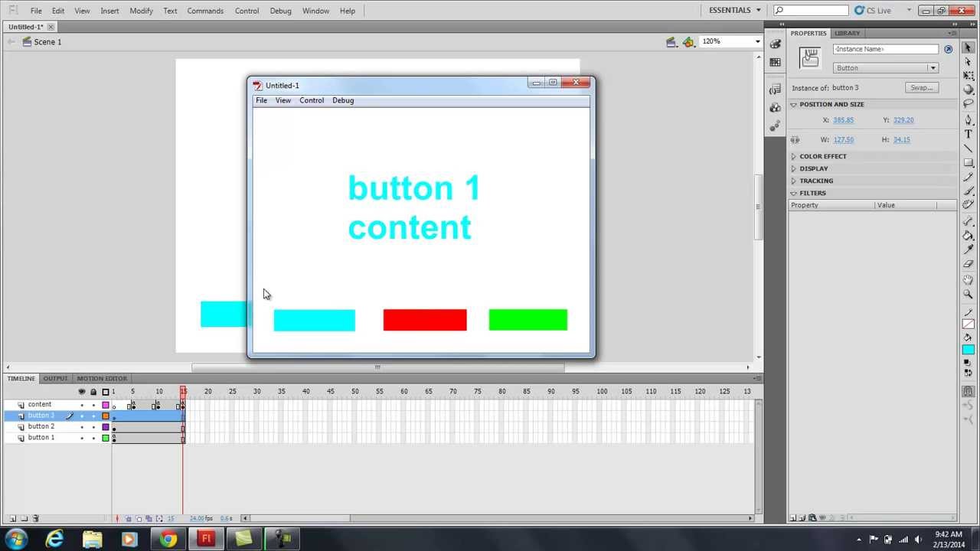Click eye icon to hide all layers
The height and width of the screenshot is (551, 980).
[x=82, y=392]
